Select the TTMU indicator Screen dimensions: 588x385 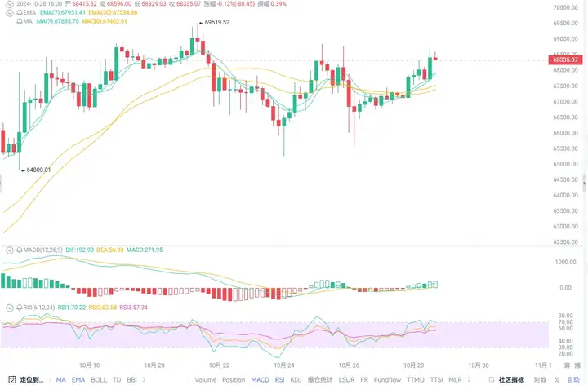tap(416, 380)
